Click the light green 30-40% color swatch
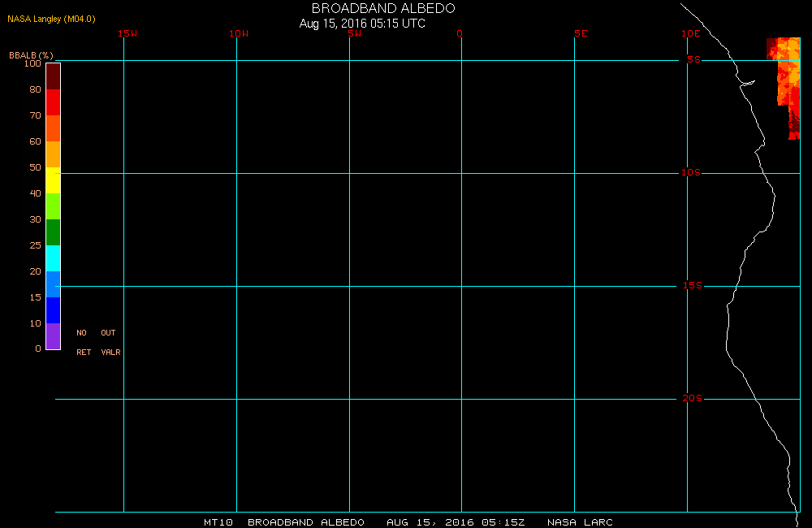Image resolution: width=812 pixels, height=528 pixels. (54, 206)
